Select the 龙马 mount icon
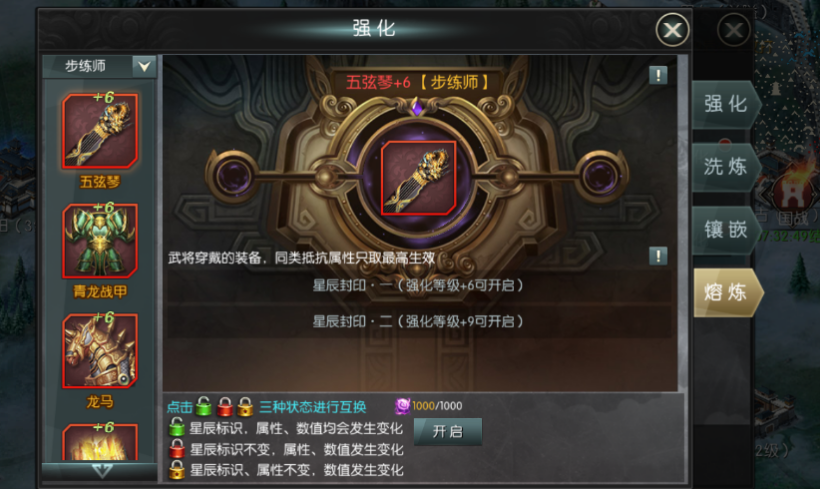Viewport: 820px width, 489px height. click(x=100, y=351)
